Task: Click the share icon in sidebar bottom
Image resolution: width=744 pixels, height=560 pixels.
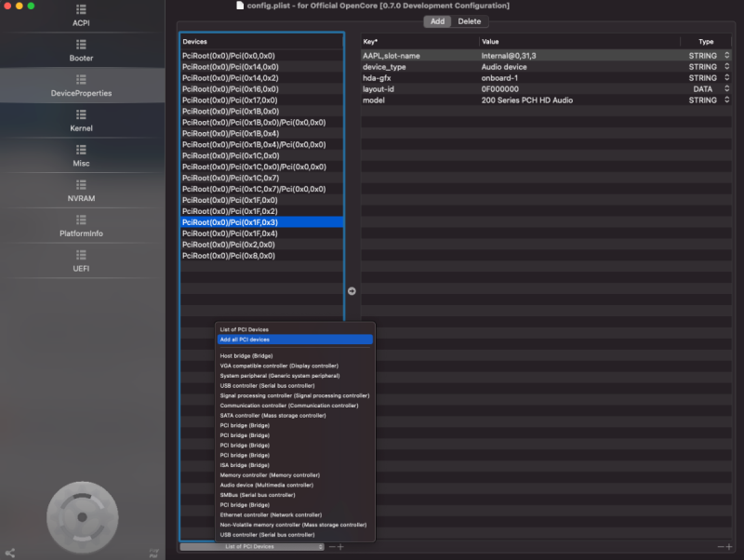Action: (x=10, y=553)
